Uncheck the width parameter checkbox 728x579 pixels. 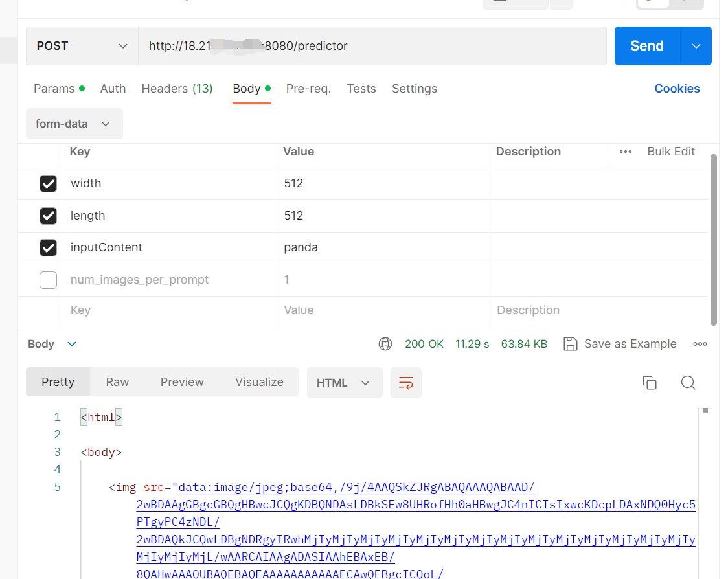pos(49,184)
